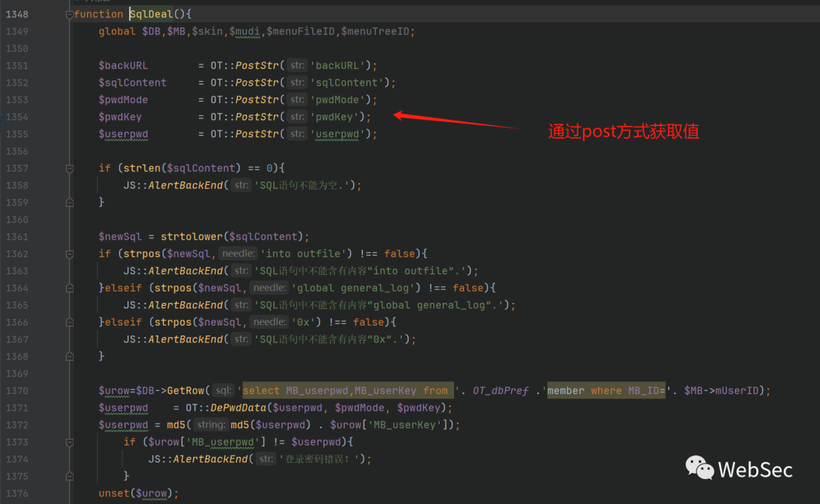Toggle fold end marker at line 1359
The image size is (820, 504).
70,203
